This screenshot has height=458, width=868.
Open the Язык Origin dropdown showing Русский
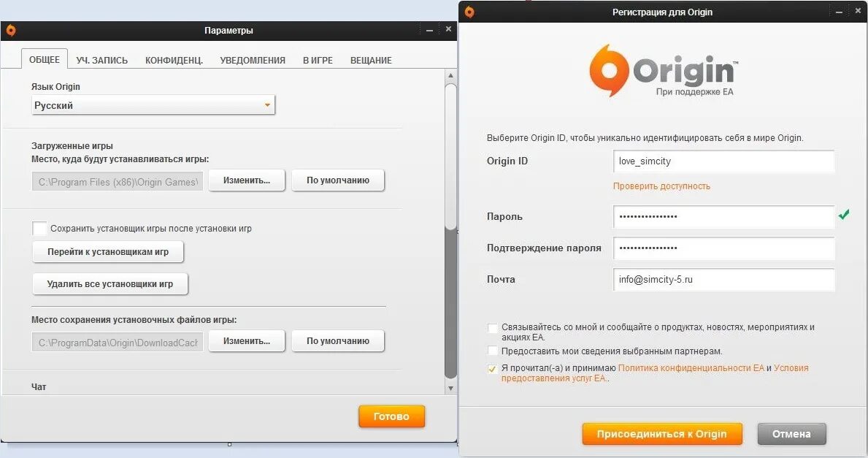point(153,105)
